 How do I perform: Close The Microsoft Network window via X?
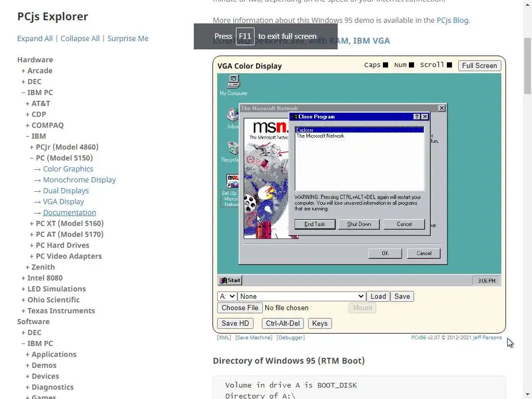coord(442,108)
